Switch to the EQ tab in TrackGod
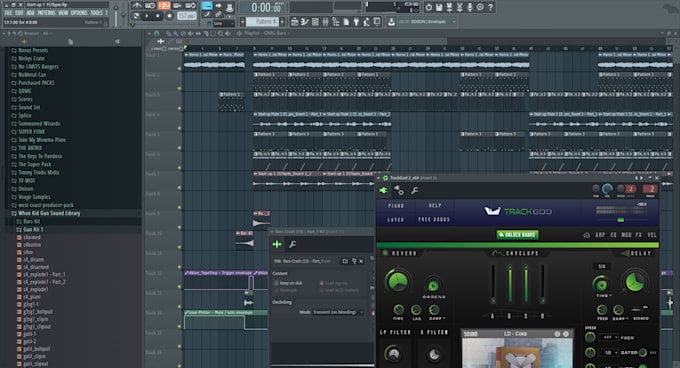This screenshot has height=368, width=680. pos(614,235)
